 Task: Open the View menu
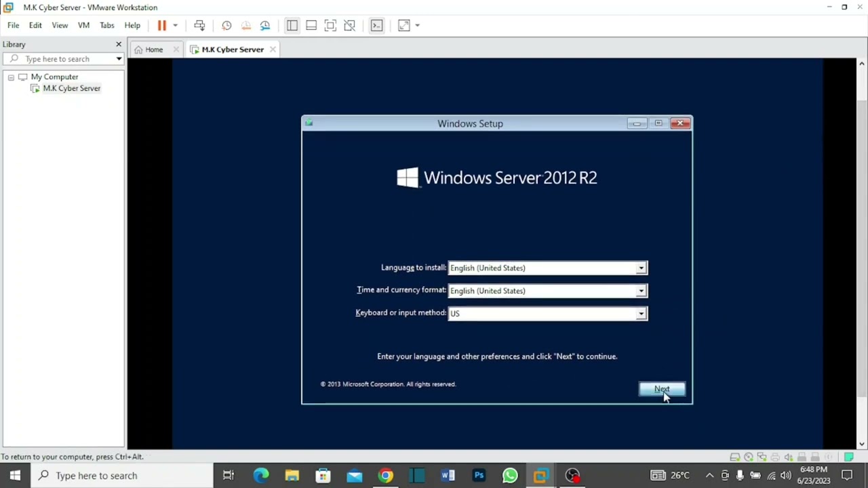coord(60,25)
